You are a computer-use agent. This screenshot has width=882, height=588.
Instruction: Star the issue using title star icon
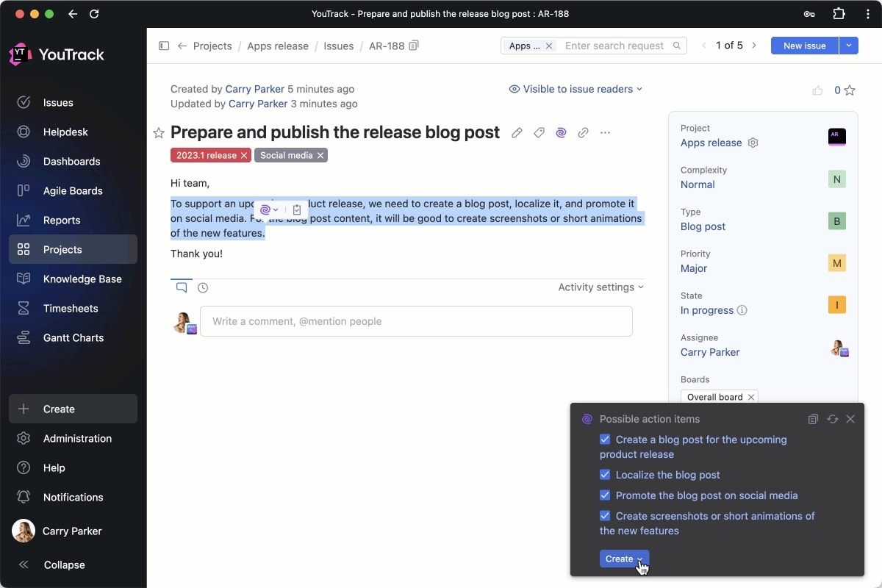(158, 133)
